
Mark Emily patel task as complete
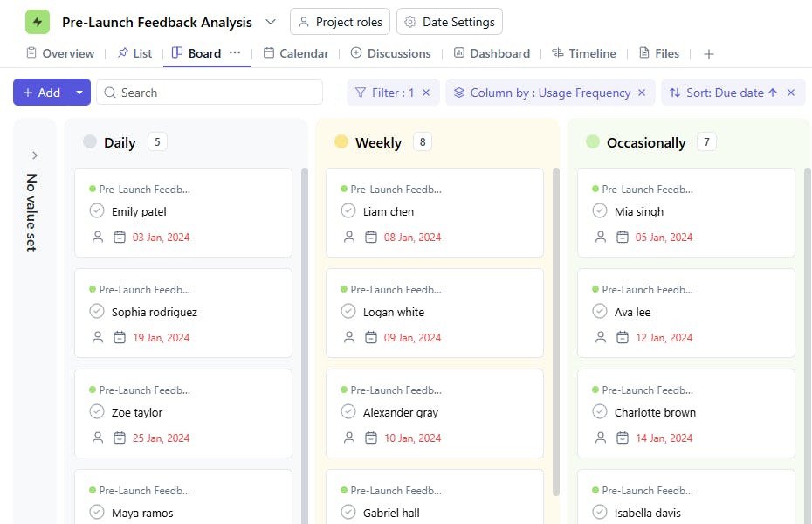97,211
